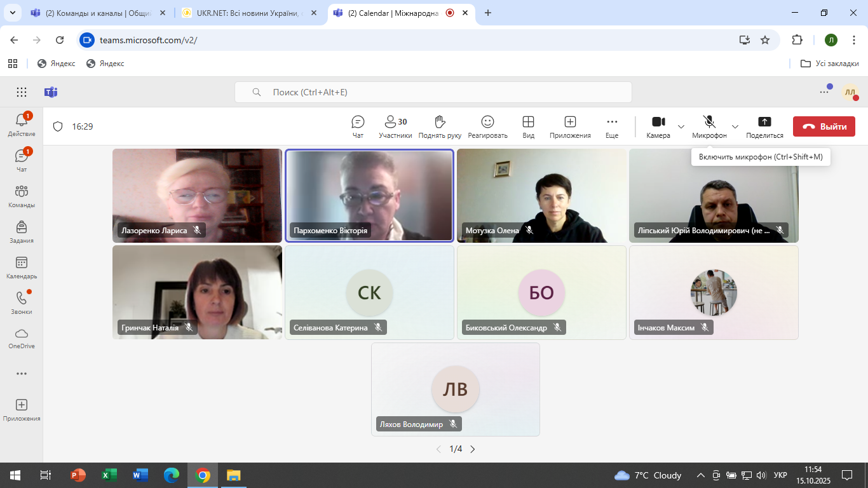Open the meeting chat (Чат) panel

pyautogui.click(x=358, y=126)
